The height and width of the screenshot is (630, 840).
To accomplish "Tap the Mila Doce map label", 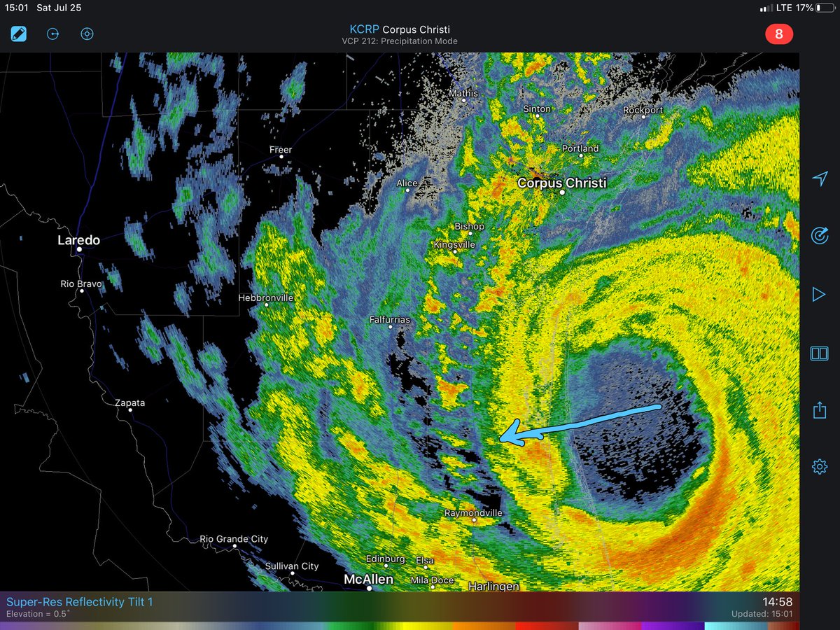I will 432,580.
